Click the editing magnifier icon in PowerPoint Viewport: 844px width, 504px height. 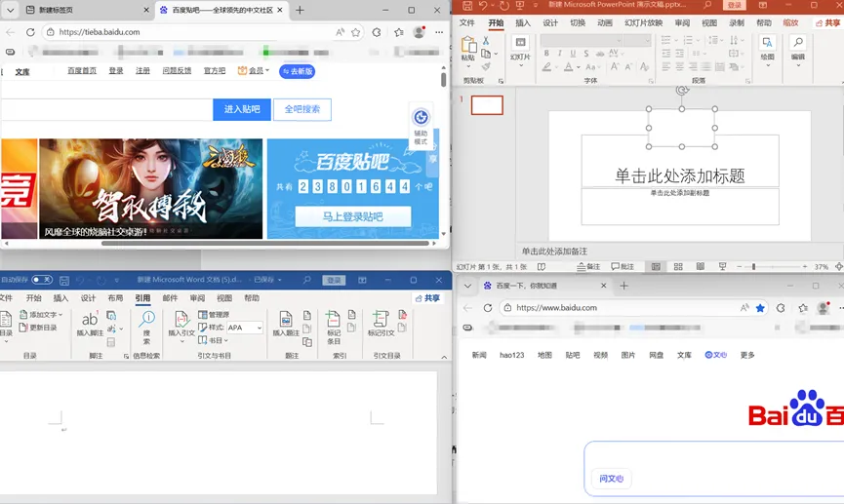(798, 43)
